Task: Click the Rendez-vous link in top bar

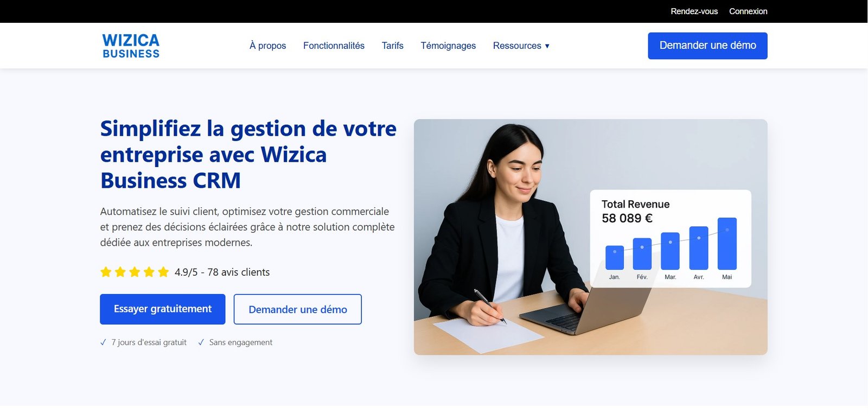Action: pos(694,11)
